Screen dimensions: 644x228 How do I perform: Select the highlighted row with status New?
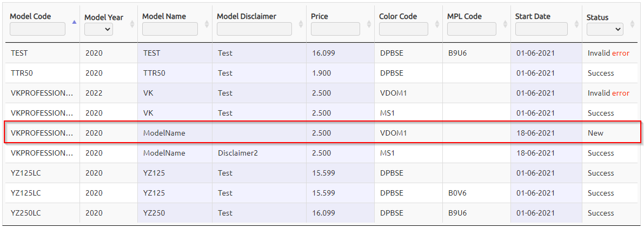[322, 133]
